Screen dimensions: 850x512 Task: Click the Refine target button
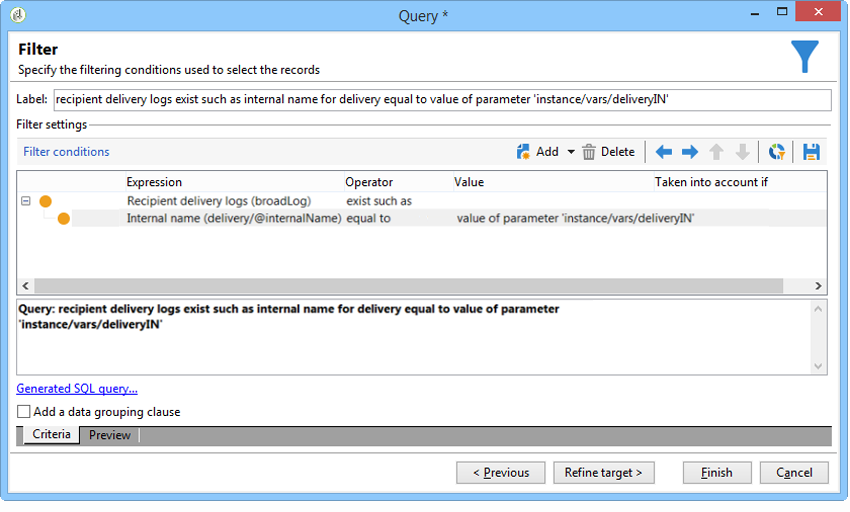click(604, 473)
